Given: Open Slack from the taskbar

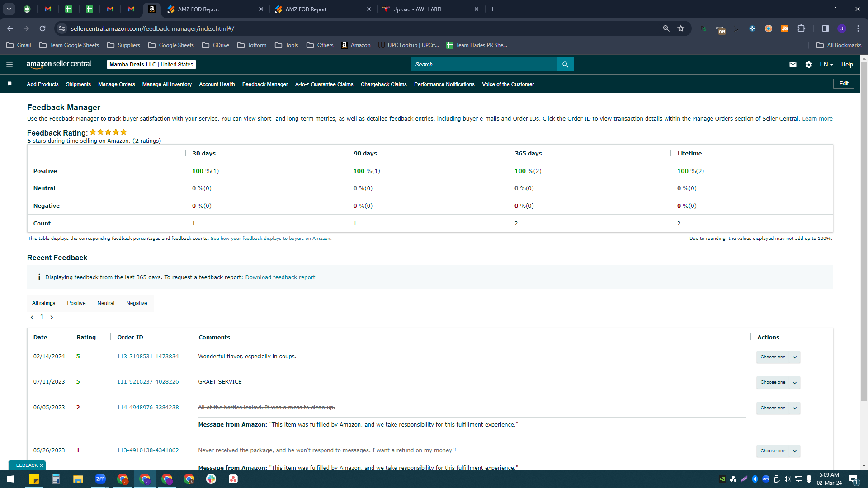Looking at the screenshot, I should 211,479.
